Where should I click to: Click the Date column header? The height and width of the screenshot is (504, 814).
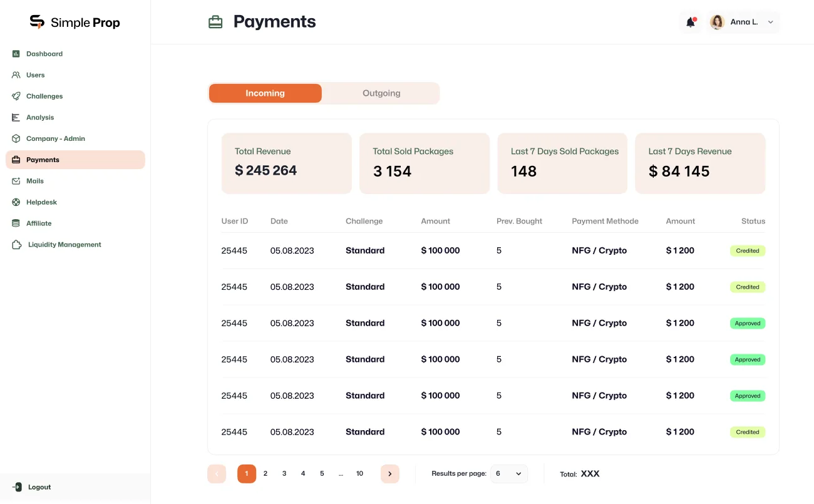279,221
